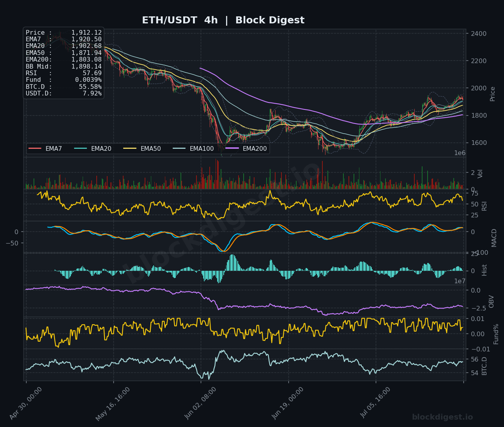The height and width of the screenshot is (427, 504).
Task: Click the Jun 02, 08:00 date label
Action: tap(200, 403)
